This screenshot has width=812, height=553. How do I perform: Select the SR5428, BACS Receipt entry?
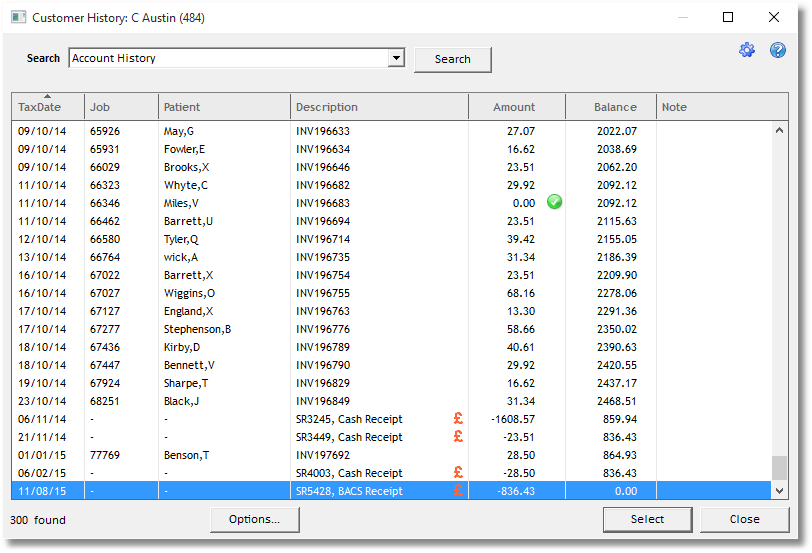[x=349, y=491]
